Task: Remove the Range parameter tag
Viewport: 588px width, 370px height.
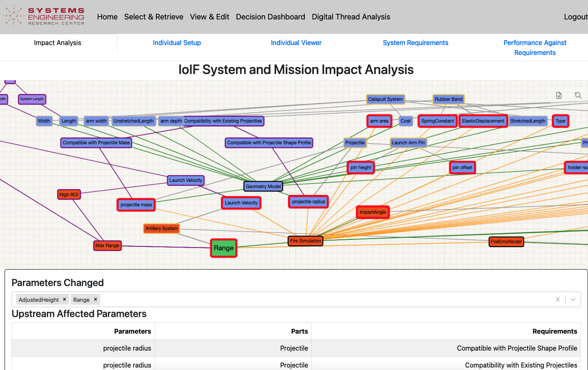Action: click(96, 299)
